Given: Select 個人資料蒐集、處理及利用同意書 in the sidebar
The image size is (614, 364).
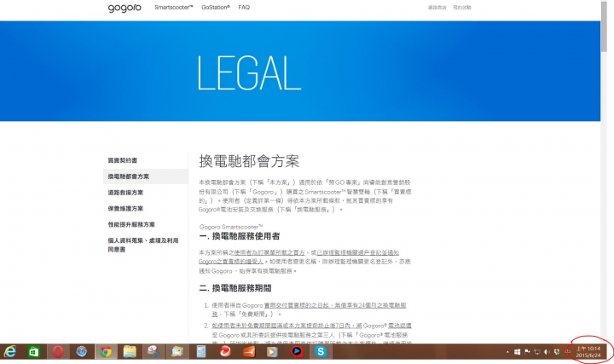Looking at the screenshot, I should click(143, 245).
